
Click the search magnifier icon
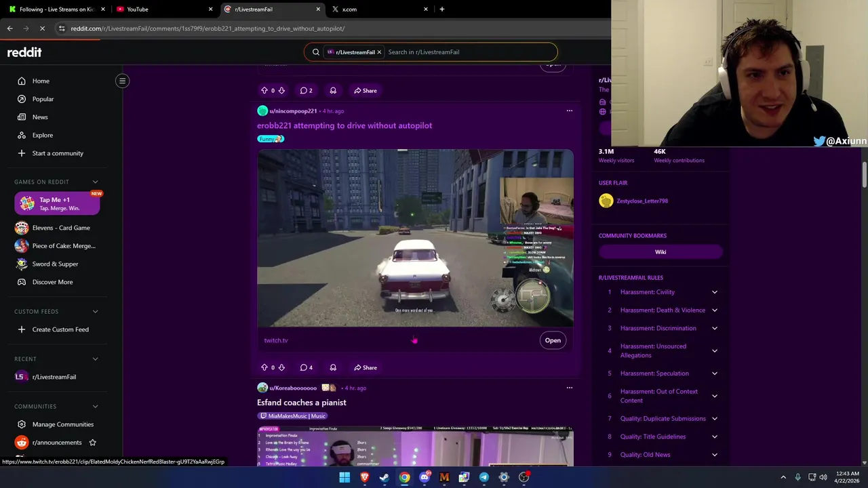(315, 52)
